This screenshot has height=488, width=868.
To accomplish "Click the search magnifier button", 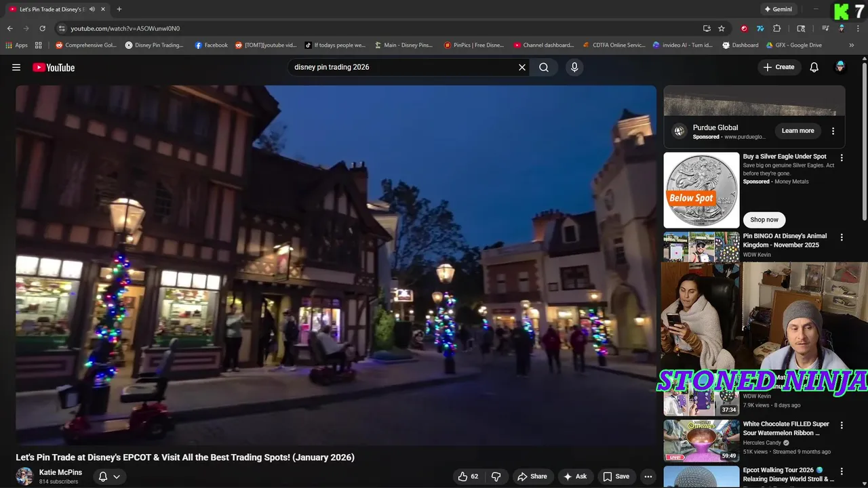I will click(x=544, y=67).
